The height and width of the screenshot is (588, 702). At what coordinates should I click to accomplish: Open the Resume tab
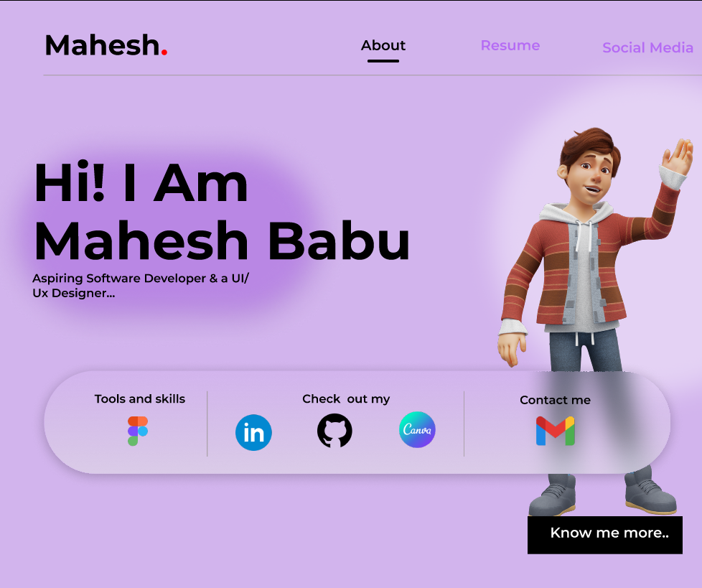coord(510,45)
